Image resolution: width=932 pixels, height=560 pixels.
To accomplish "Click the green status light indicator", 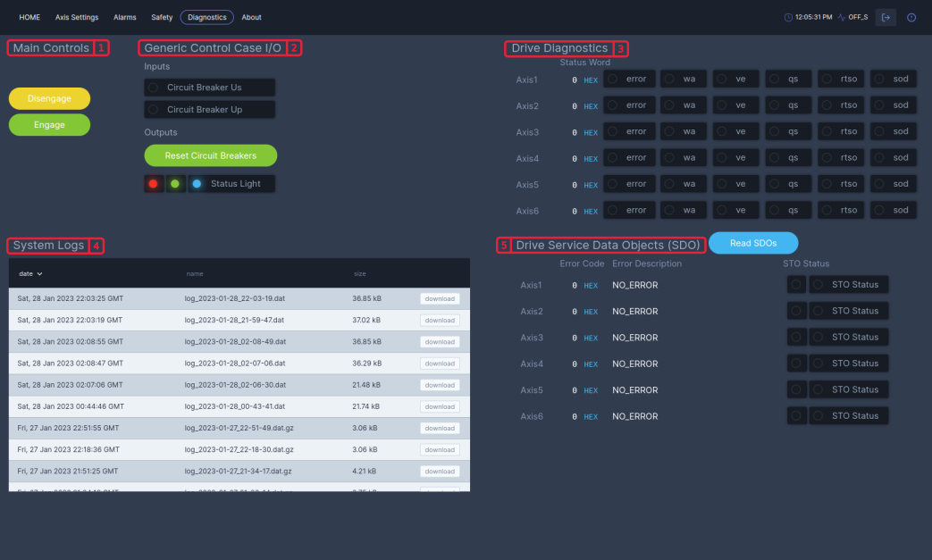I will [175, 183].
